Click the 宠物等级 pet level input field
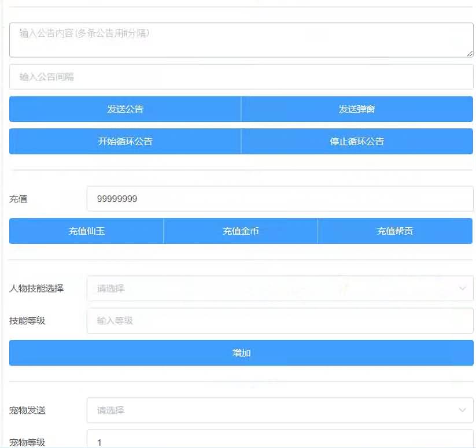 [x=260, y=442]
